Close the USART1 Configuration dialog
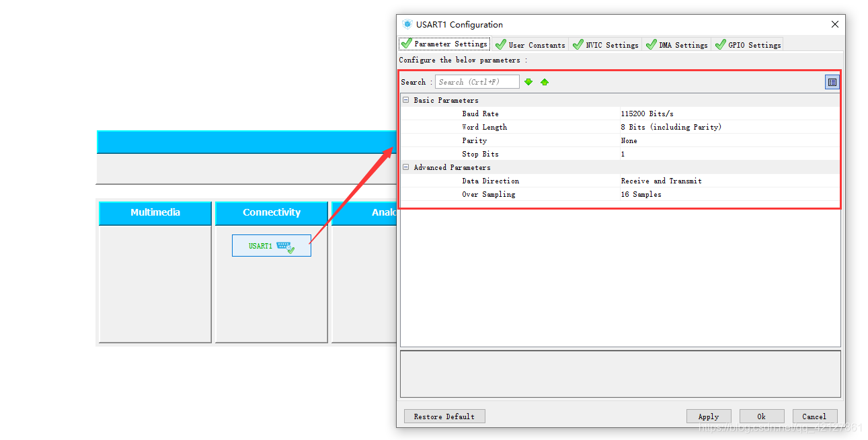The height and width of the screenshot is (440, 868). click(835, 24)
